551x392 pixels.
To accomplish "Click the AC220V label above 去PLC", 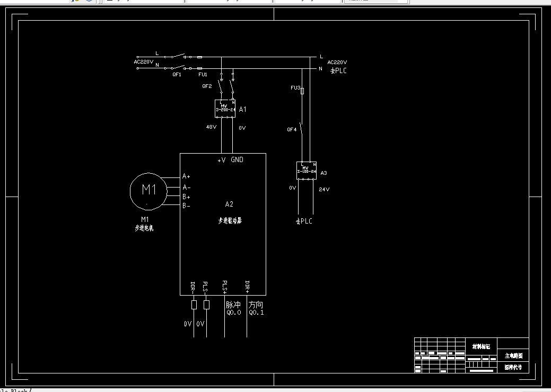I will tap(337, 63).
